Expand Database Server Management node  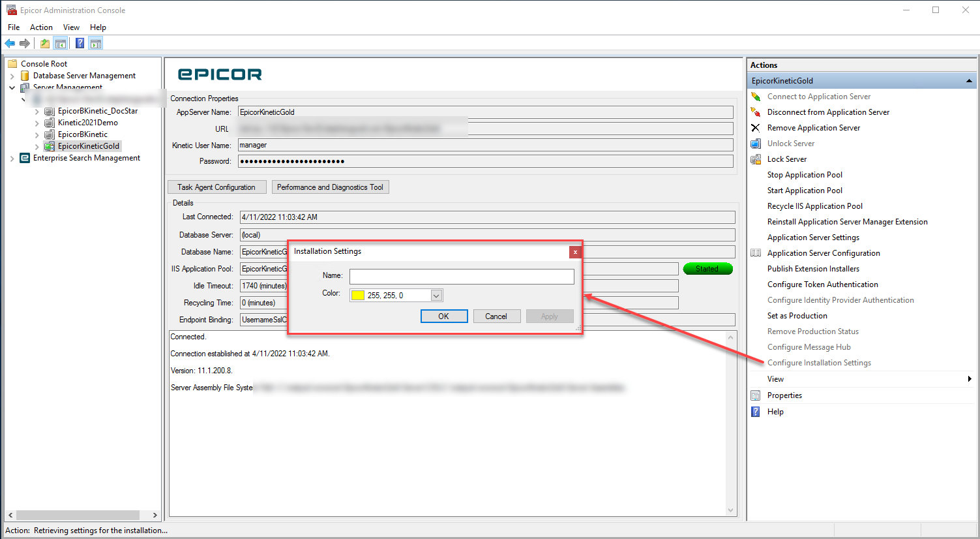click(12, 76)
